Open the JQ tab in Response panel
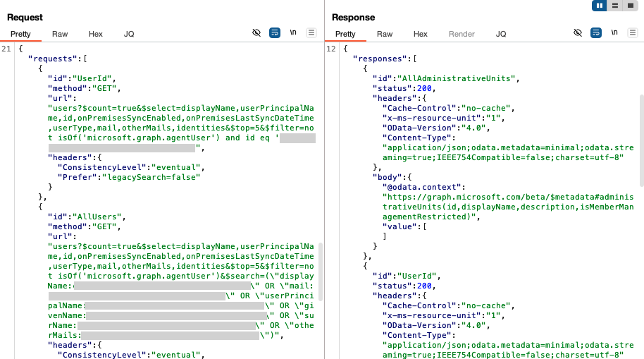The width and height of the screenshot is (644, 359). [x=501, y=34]
